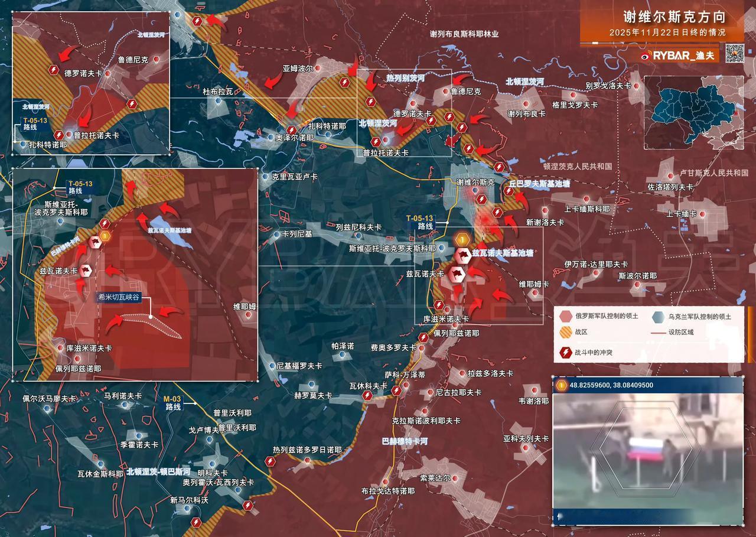Click the settlement dot at 别罗戈洛夫卡
This screenshot has height=537, width=756.
click(x=636, y=86)
